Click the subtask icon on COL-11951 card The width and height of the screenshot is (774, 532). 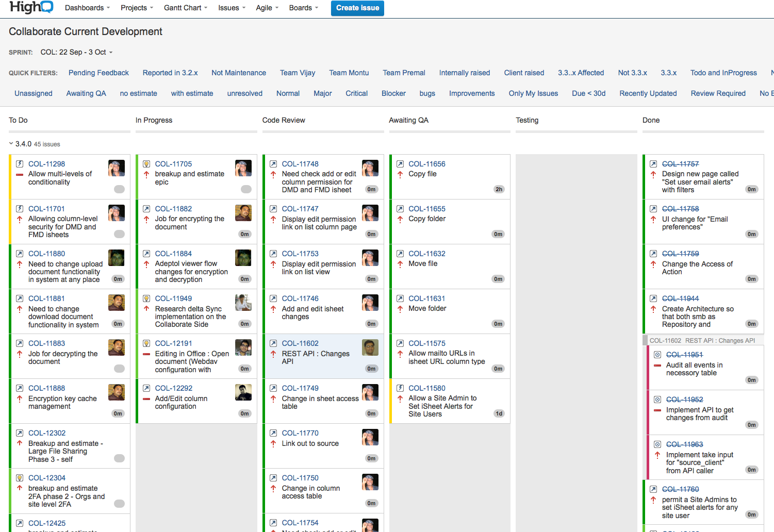(657, 354)
